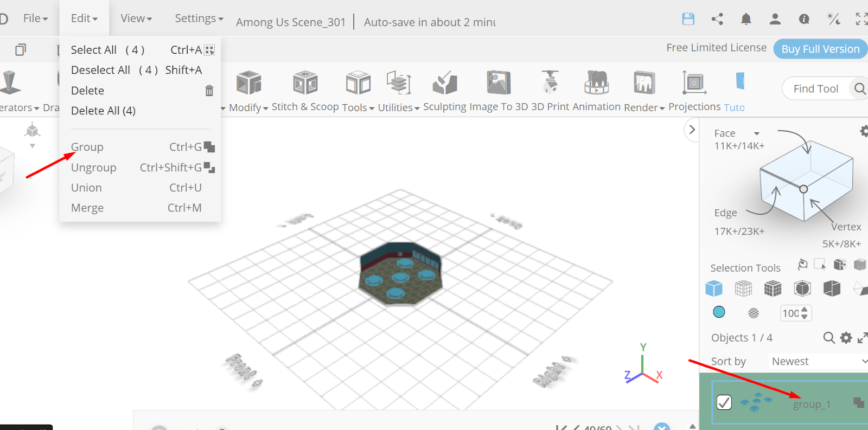Collapse right panel with chevron
The image size is (868, 430).
coord(692,130)
